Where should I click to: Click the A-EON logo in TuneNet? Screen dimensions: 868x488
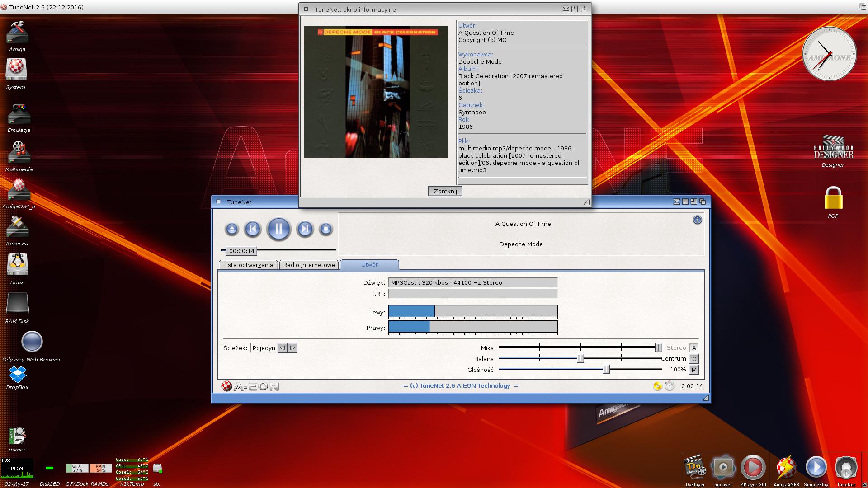coord(250,386)
